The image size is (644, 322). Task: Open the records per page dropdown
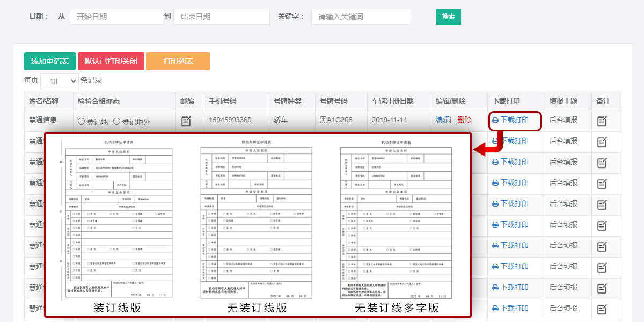coord(59,82)
